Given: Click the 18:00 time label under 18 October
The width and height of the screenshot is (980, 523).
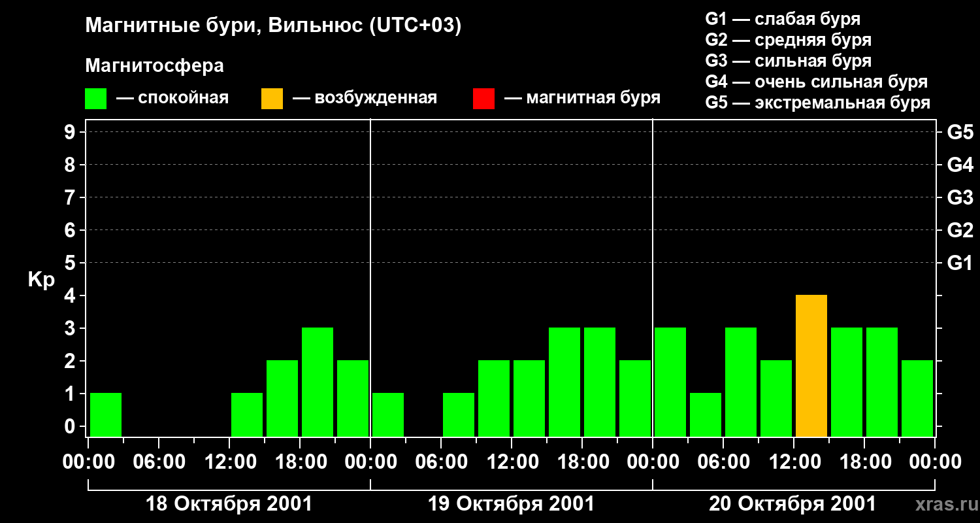Looking at the screenshot, I should [300, 462].
